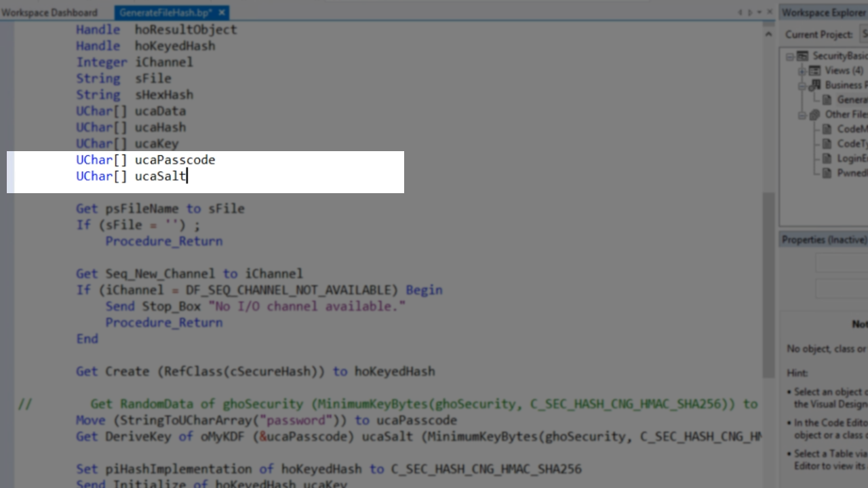Collapse the Business Processes tree node
The image size is (868, 488).
[x=802, y=85]
